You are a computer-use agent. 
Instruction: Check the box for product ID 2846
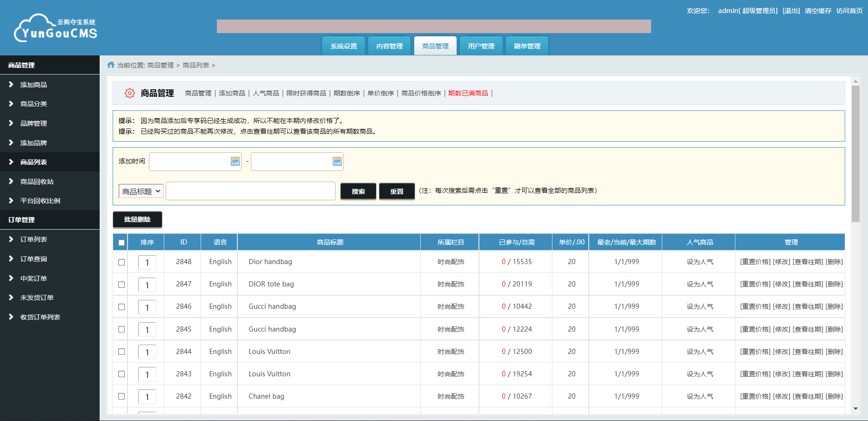pos(121,307)
